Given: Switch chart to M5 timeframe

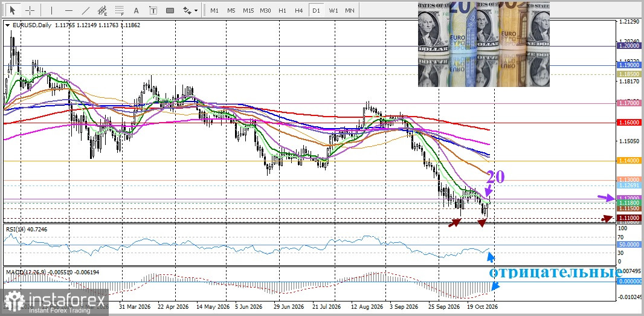Looking at the screenshot, I should 231,10.
